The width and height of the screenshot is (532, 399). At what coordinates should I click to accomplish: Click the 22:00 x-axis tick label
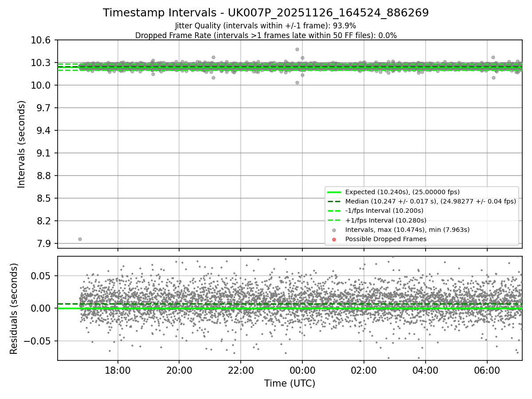tap(241, 370)
